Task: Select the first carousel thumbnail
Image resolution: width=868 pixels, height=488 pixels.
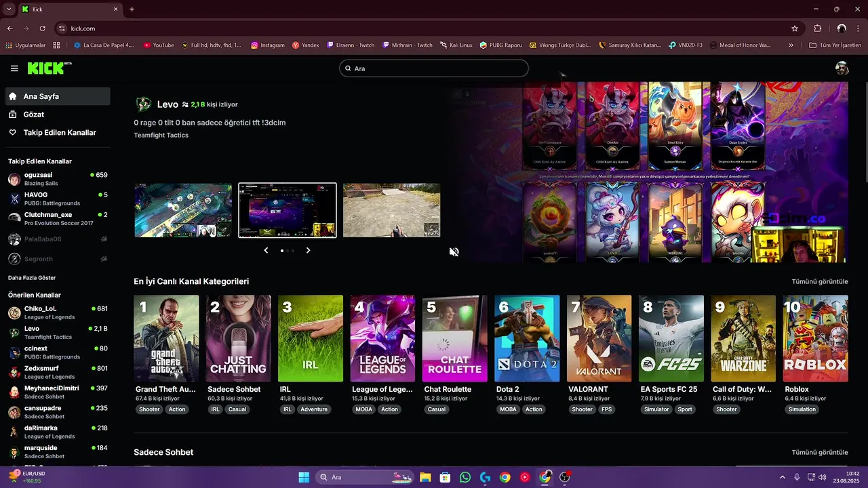Action: [183, 210]
